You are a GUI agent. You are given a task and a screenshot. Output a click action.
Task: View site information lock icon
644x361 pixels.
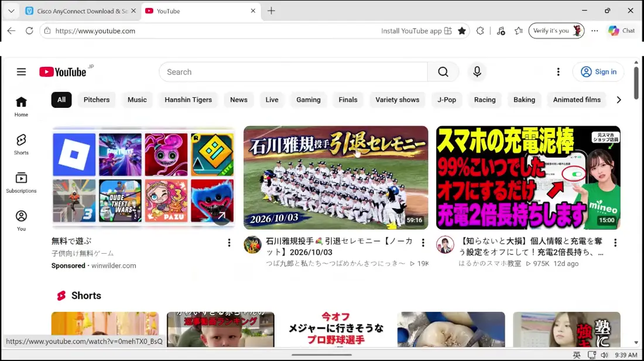47,31
